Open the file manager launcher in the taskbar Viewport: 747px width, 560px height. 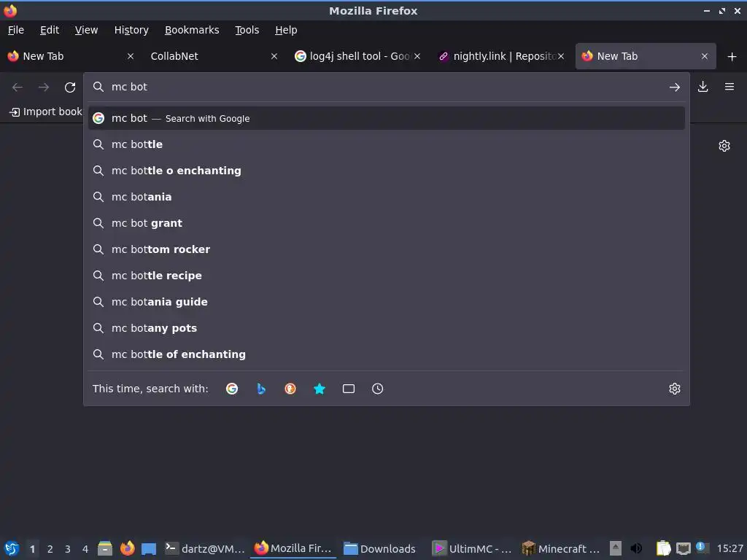105,548
